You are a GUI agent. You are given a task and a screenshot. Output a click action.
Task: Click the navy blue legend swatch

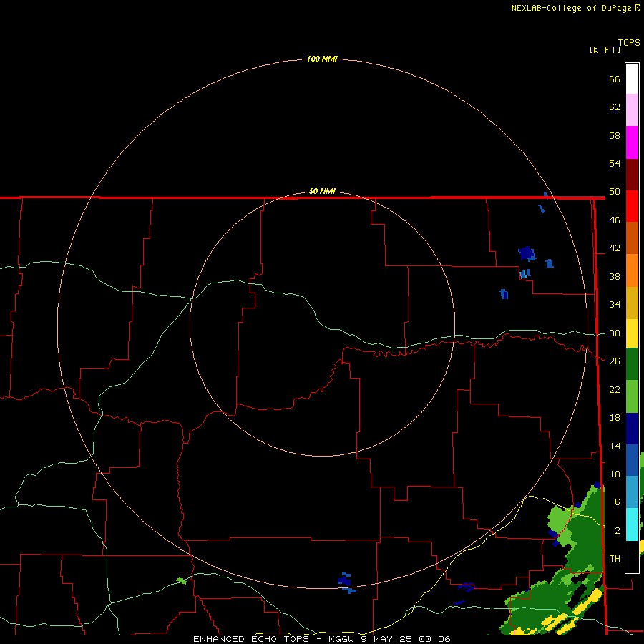click(632, 429)
